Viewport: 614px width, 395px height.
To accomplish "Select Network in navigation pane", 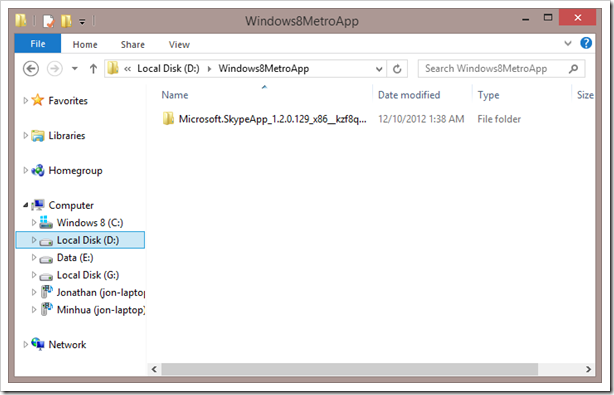I will (67, 344).
